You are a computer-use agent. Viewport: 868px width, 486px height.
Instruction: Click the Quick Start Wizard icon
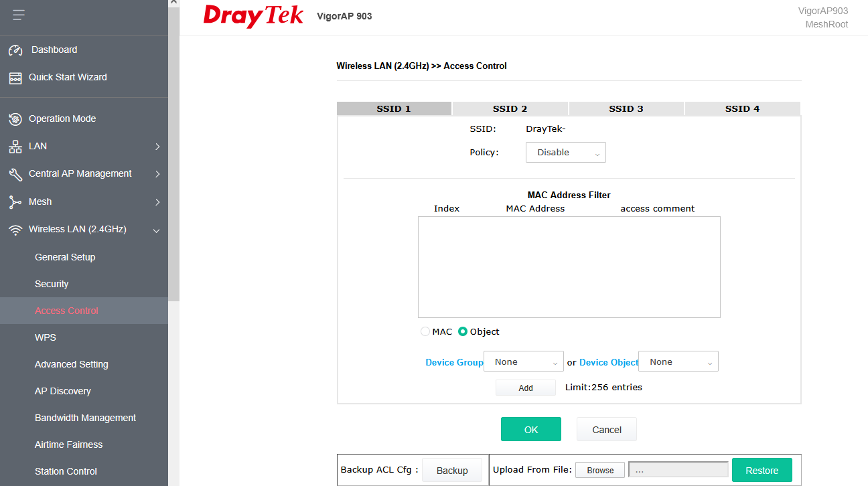tap(15, 78)
